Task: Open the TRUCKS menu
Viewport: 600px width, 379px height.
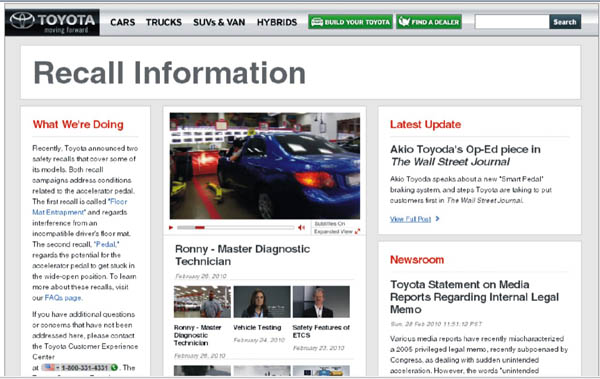Action: [x=164, y=22]
